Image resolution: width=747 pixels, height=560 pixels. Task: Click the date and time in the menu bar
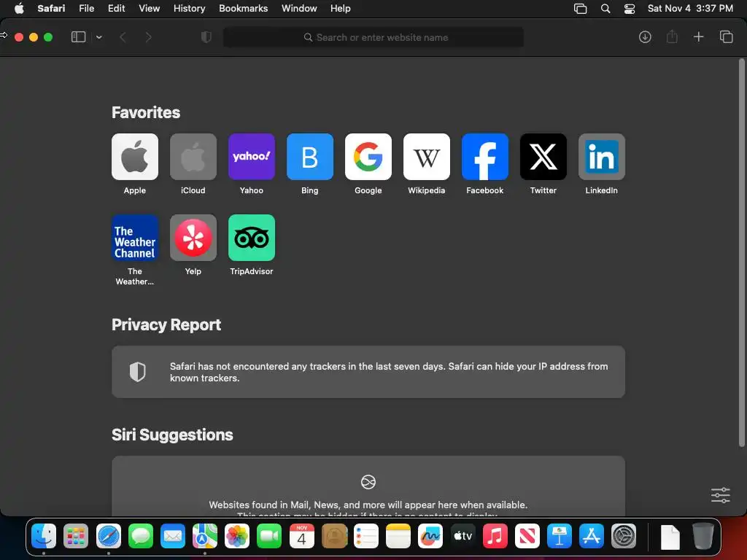coord(690,8)
